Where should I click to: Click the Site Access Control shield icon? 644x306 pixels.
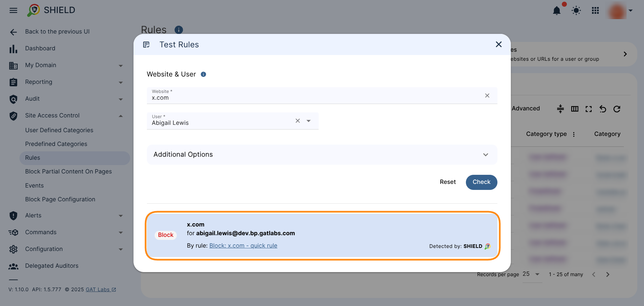point(13,116)
